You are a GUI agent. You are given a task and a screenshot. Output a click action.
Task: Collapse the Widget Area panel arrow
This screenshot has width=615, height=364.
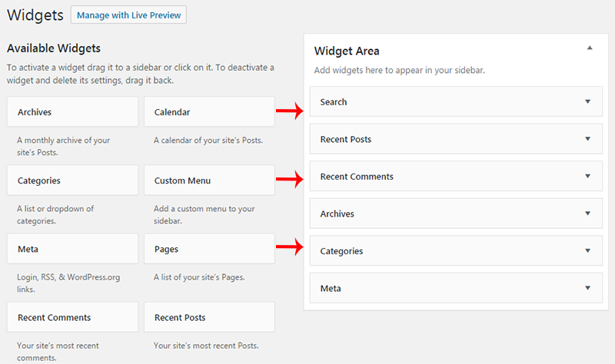(590, 48)
